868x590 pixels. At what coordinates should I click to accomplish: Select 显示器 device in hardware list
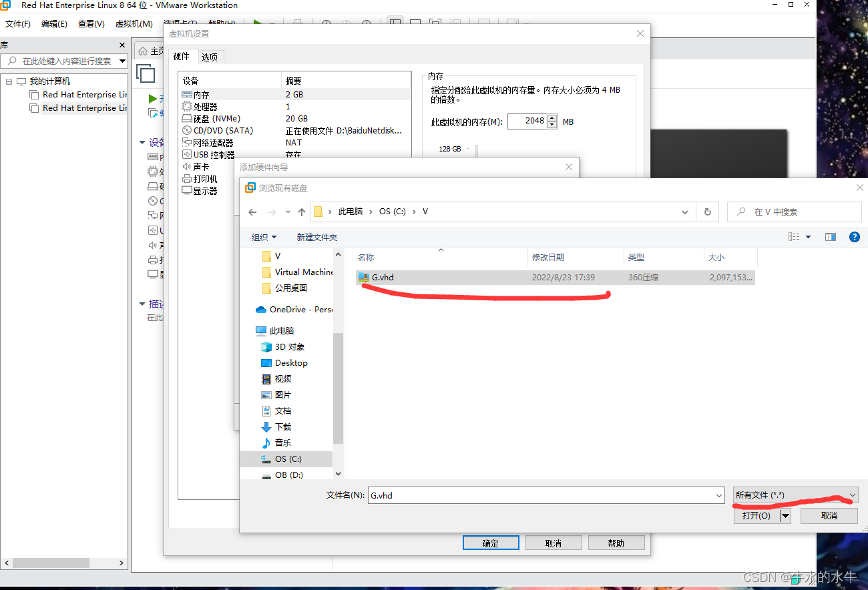point(200,191)
